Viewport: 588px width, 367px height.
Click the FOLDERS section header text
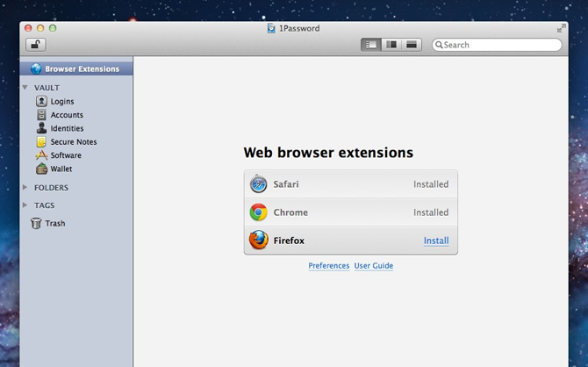pos(52,188)
